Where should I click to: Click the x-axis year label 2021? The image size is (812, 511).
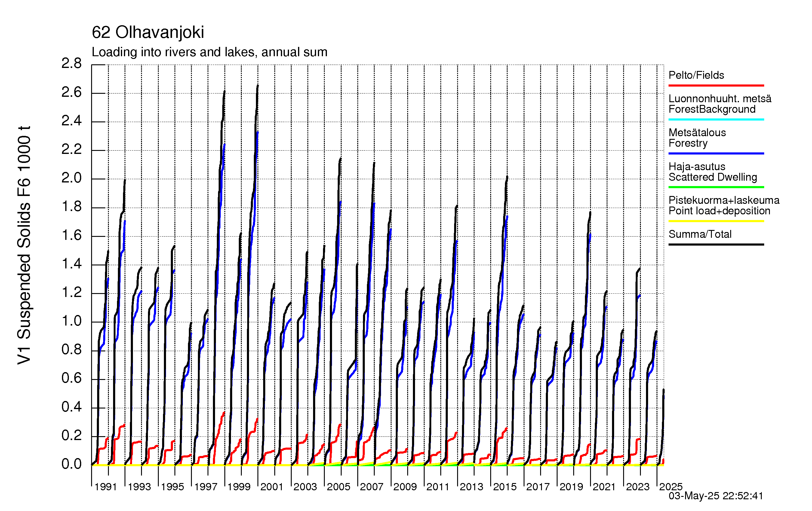coord(604,487)
